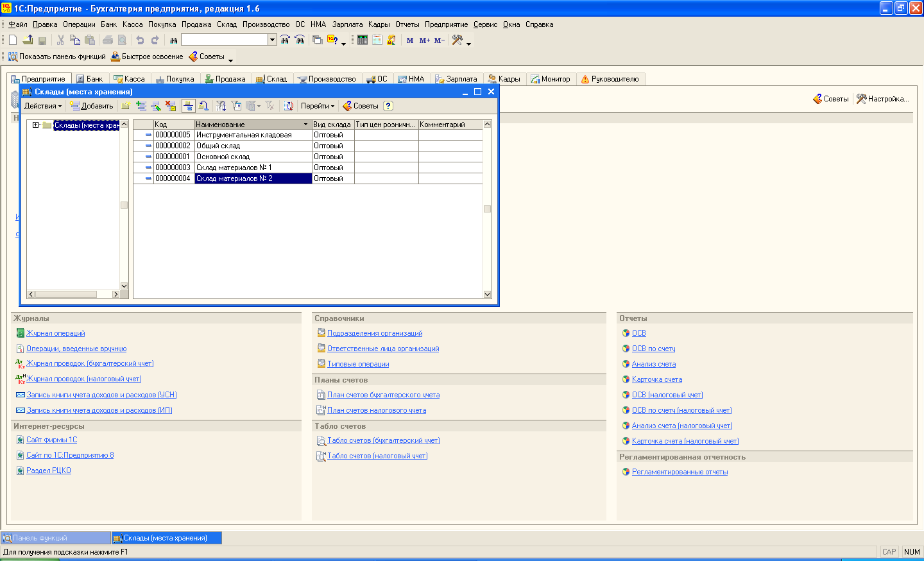Click the Redo arrow icon

[155, 40]
